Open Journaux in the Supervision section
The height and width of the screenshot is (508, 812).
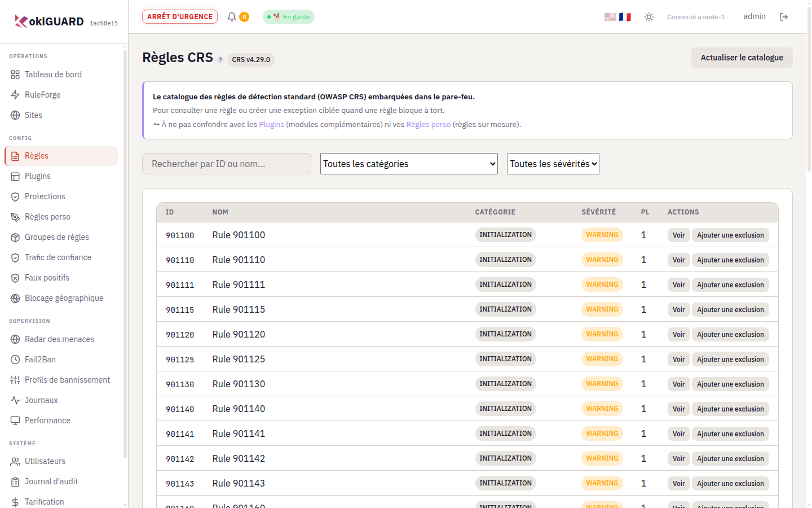[61, 400]
